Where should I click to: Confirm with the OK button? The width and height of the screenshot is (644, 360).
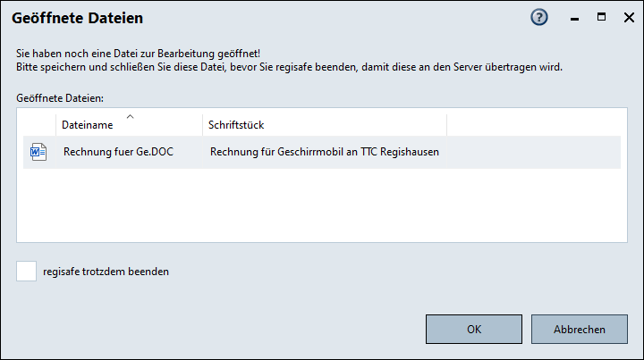(x=474, y=329)
